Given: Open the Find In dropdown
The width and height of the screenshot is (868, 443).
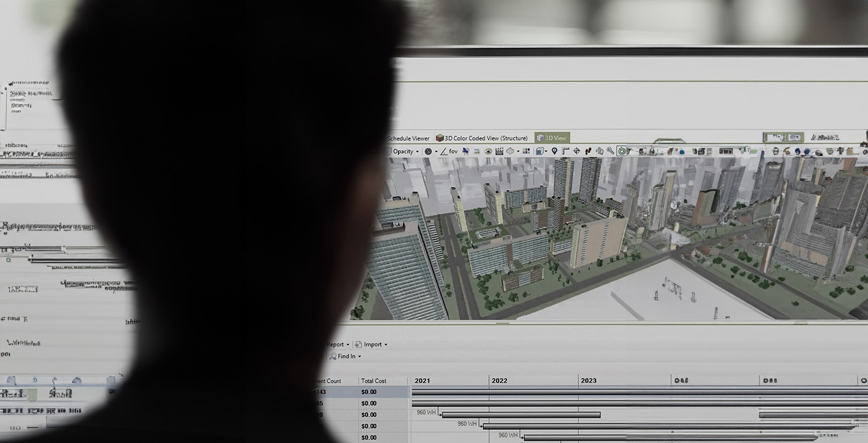Looking at the screenshot, I should point(345,356).
